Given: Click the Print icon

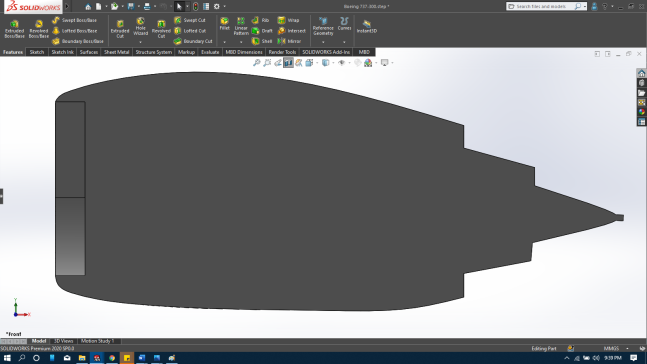Looking at the screenshot, I should (x=147, y=6).
